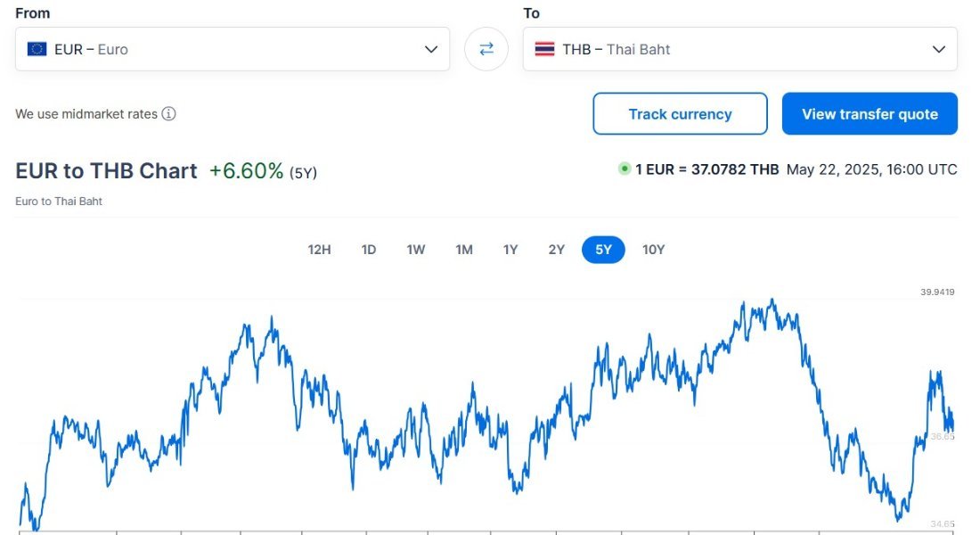Switch chart to 10Y range
Viewport: 980px width, 535px height.
[x=654, y=250]
